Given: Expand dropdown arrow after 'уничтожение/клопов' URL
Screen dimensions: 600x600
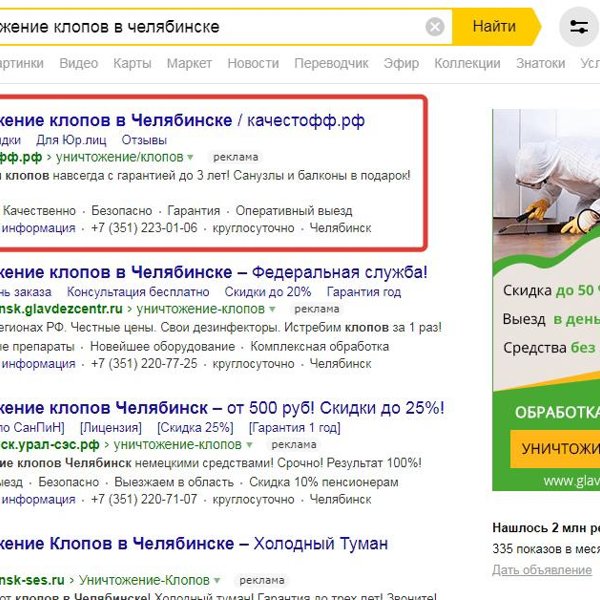Looking at the screenshot, I should pyautogui.click(x=190, y=157).
